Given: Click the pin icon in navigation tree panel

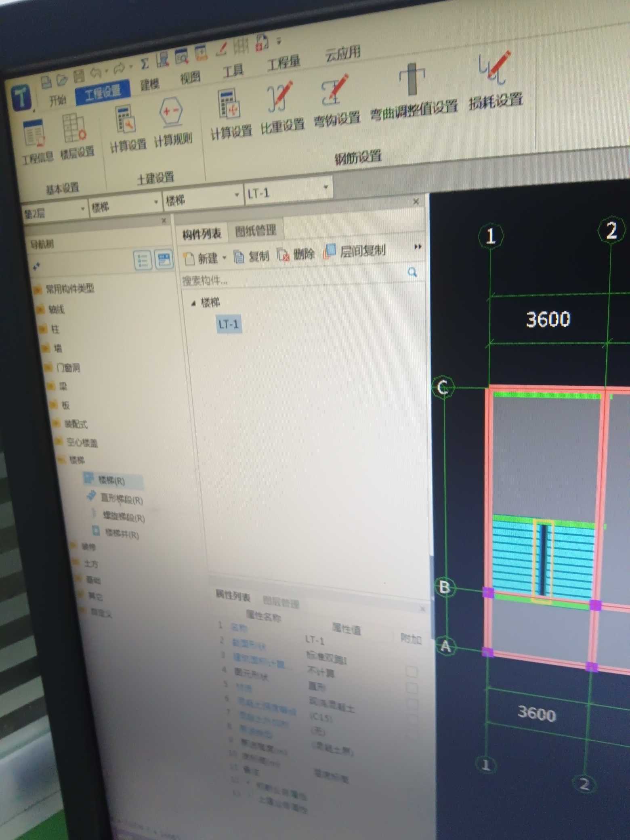Looking at the screenshot, I should (x=36, y=266).
